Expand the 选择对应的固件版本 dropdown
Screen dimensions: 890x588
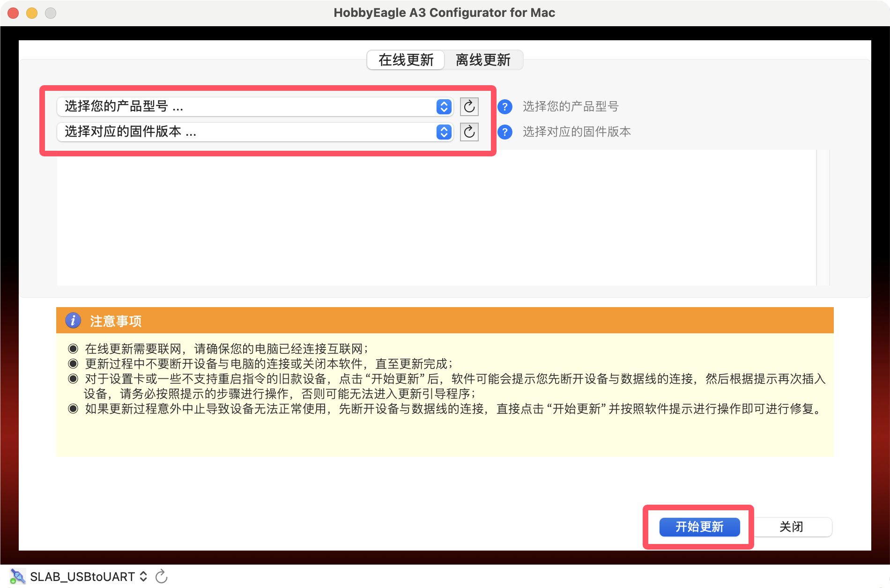254,132
